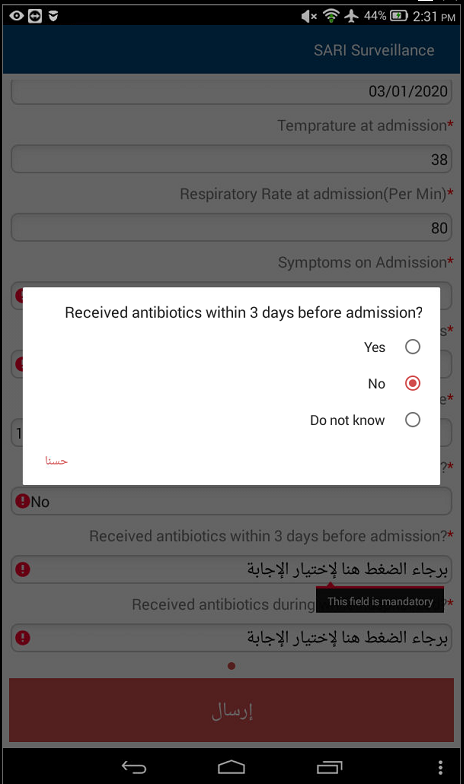Image resolution: width=464 pixels, height=784 pixels.
Task: Tap the muted speaker icon in status bar
Action: coord(309,16)
